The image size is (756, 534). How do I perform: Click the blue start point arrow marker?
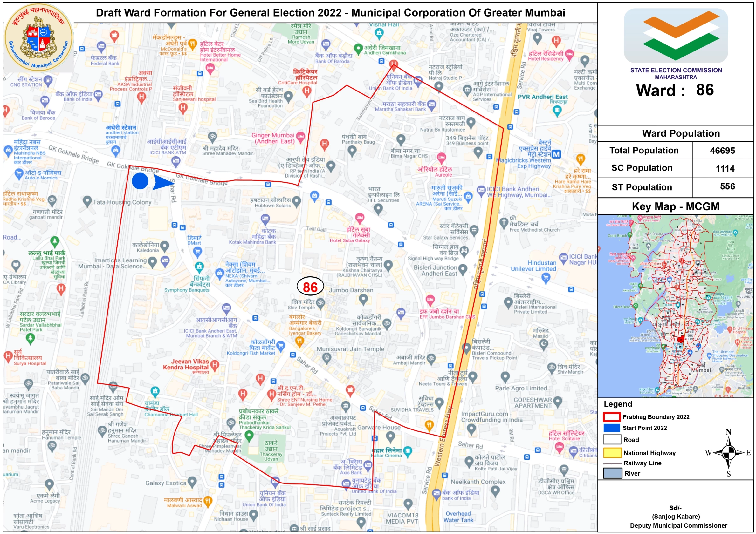[x=162, y=182]
